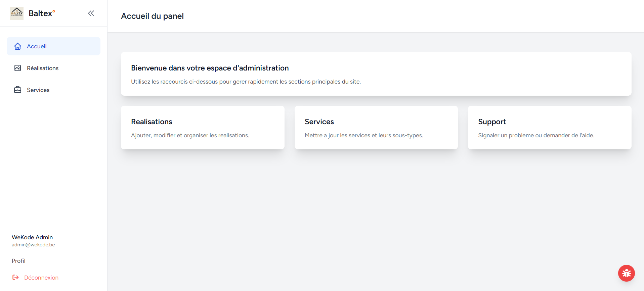Click the Baltex brand name
The width and height of the screenshot is (644, 291).
pyautogui.click(x=41, y=13)
